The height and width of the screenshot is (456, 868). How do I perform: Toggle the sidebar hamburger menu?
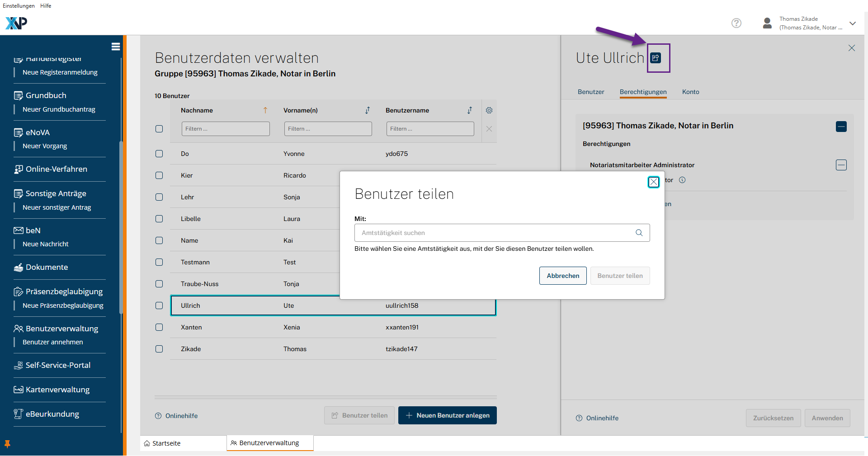click(116, 47)
